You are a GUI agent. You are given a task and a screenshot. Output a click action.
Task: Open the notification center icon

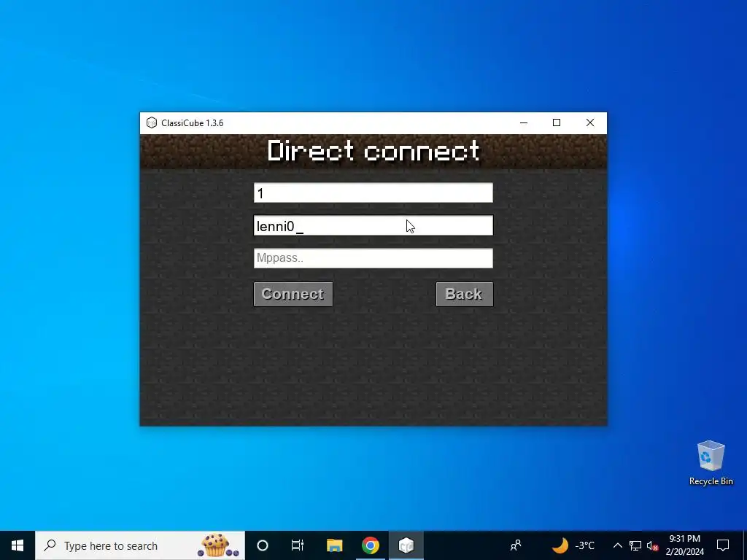(723, 545)
